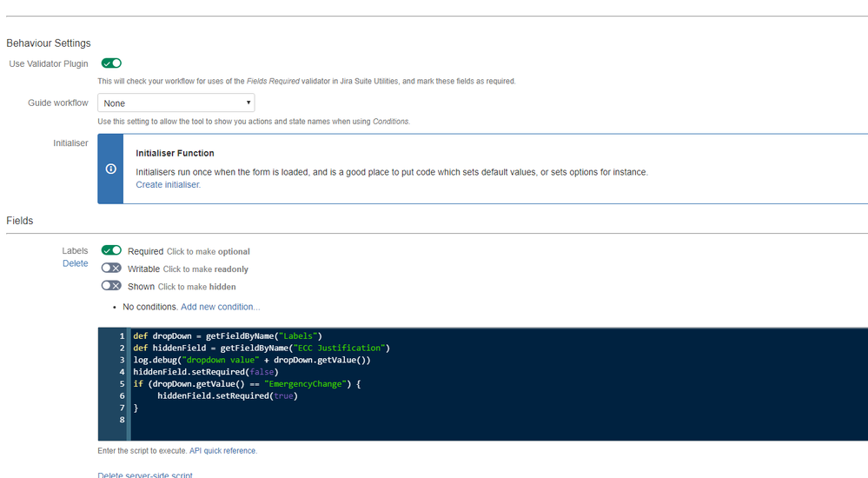868x478 pixels.
Task: Click hiddenField.setRequired(false) line
Action: coord(206,372)
